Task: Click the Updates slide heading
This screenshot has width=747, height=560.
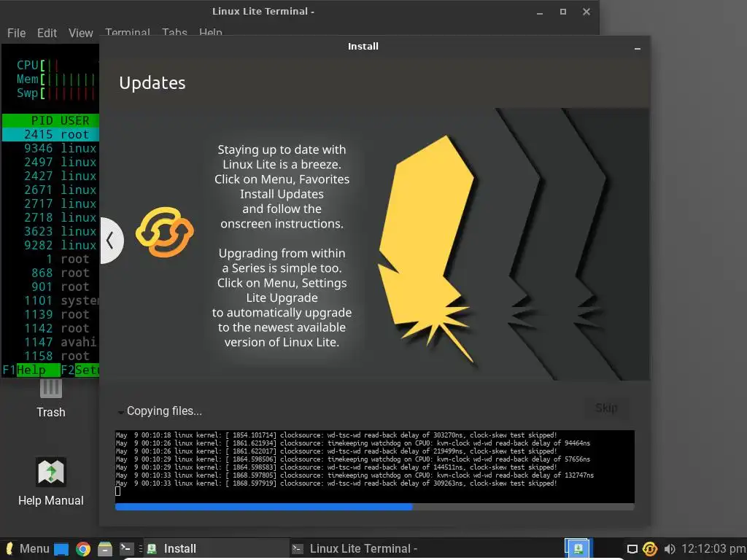Action: [x=152, y=83]
